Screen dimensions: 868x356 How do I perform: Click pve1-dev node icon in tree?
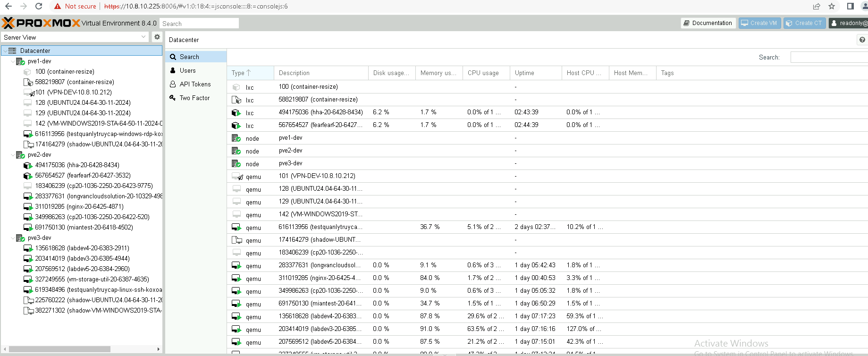coord(20,61)
